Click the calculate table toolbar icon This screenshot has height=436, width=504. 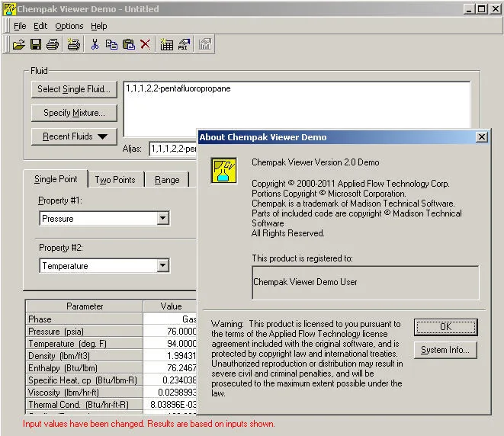pyautogui.click(x=166, y=44)
